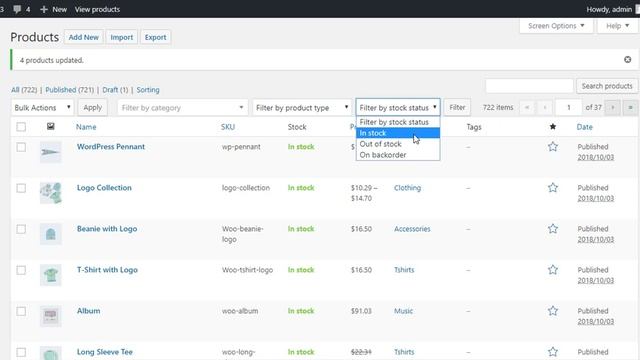Filter by Accessories category link
The height and width of the screenshot is (360, 640).
[x=412, y=229]
